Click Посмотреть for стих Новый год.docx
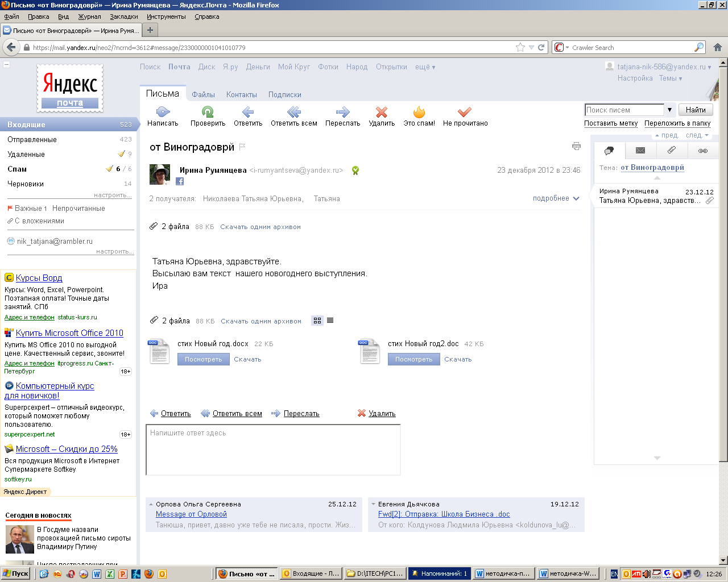The height and width of the screenshot is (582, 728). click(x=203, y=359)
